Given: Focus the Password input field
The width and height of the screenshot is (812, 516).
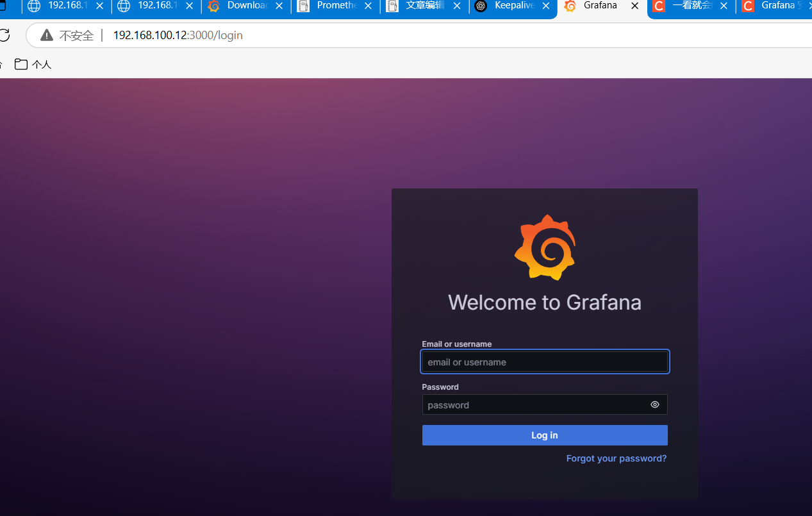Looking at the screenshot, I should click(545, 404).
